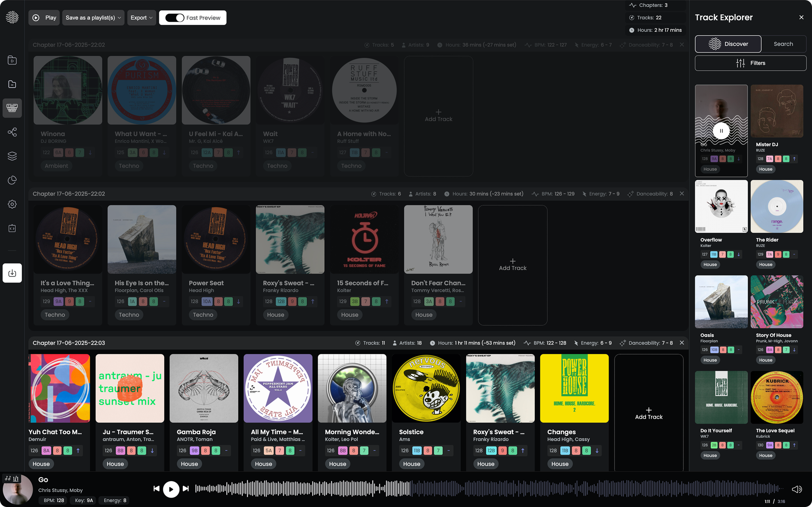Open the Filters panel in Track Explorer
This screenshot has width=812, height=507.
pyautogui.click(x=750, y=63)
